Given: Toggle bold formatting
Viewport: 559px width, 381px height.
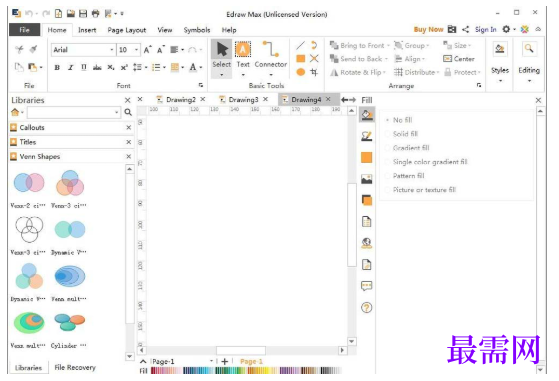Looking at the screenshot, I should 57,67.
